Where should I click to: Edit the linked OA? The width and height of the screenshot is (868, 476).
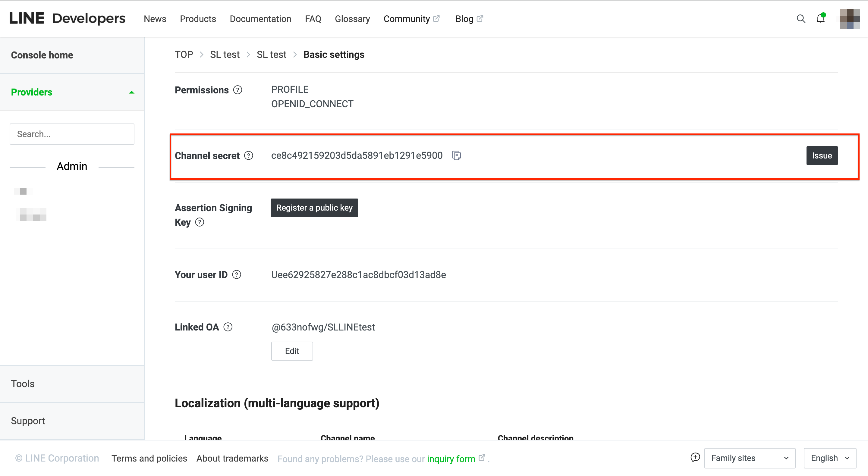292,351
